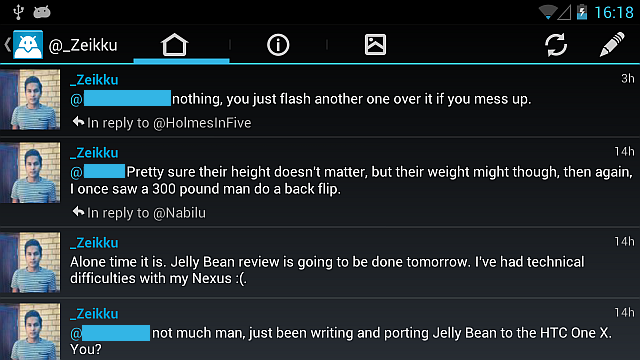Tap the 16:18 clock in status bar
Screen dimensions: 640x360
point(613,12)
